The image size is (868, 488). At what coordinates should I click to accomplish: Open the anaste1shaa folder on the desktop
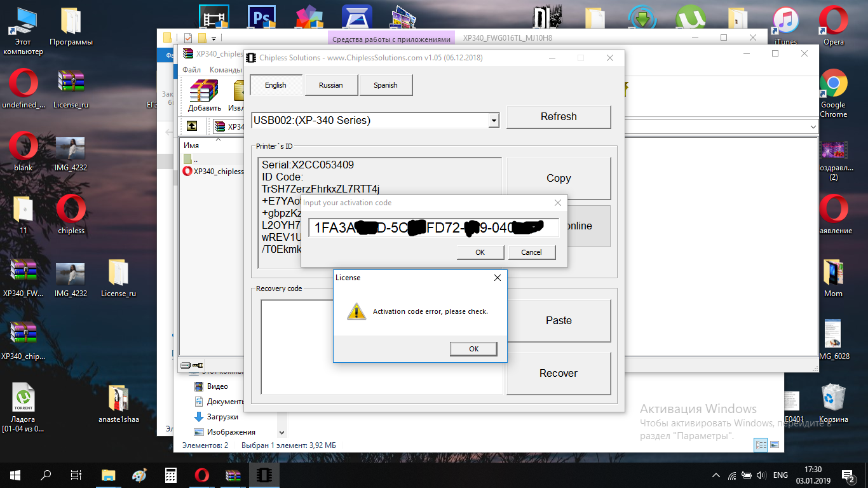coord(118,403)
